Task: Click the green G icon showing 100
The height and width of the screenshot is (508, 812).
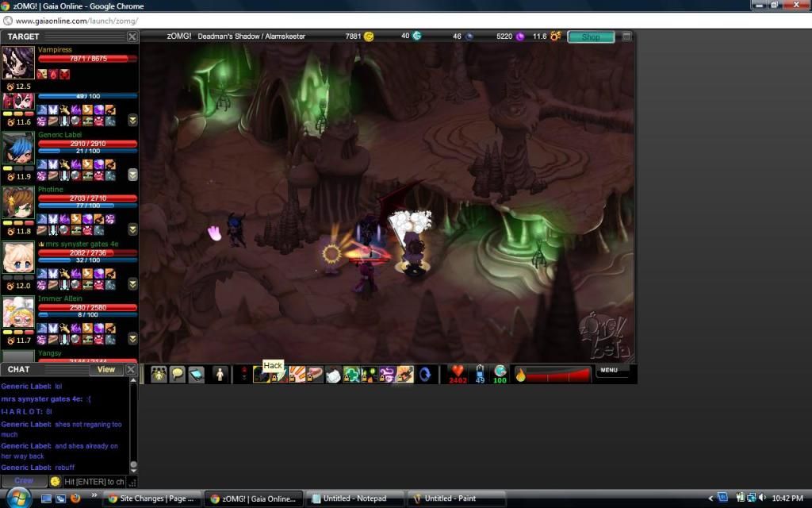Action: tap(500, 371)
